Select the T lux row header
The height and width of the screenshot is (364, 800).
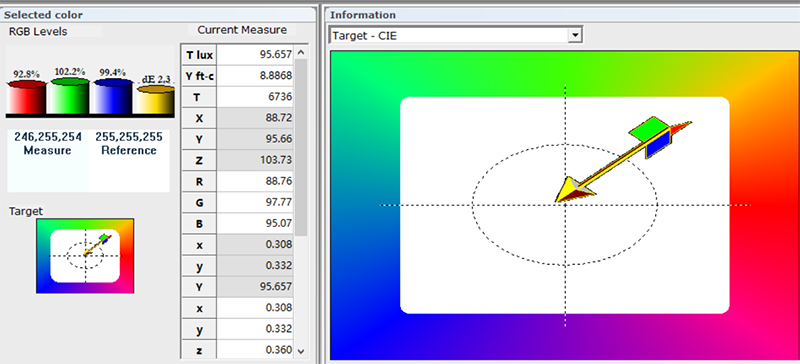tap(199, 55)
